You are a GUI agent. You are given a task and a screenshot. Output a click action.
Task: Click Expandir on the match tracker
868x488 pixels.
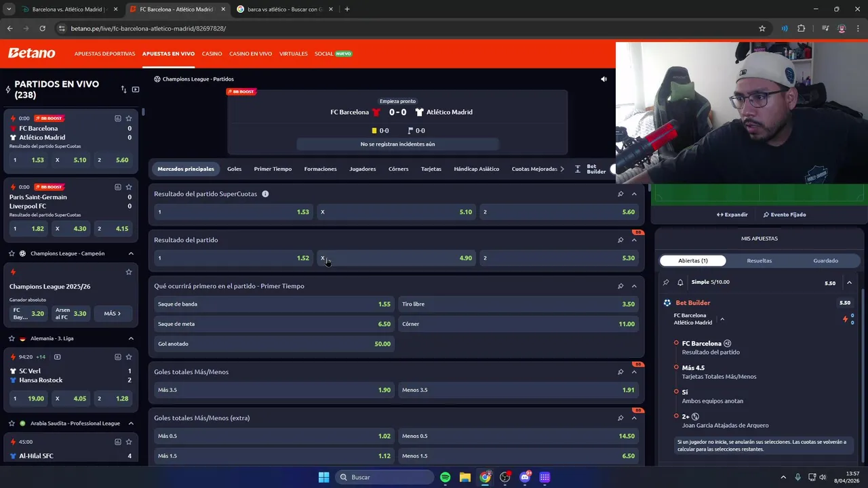732,215
